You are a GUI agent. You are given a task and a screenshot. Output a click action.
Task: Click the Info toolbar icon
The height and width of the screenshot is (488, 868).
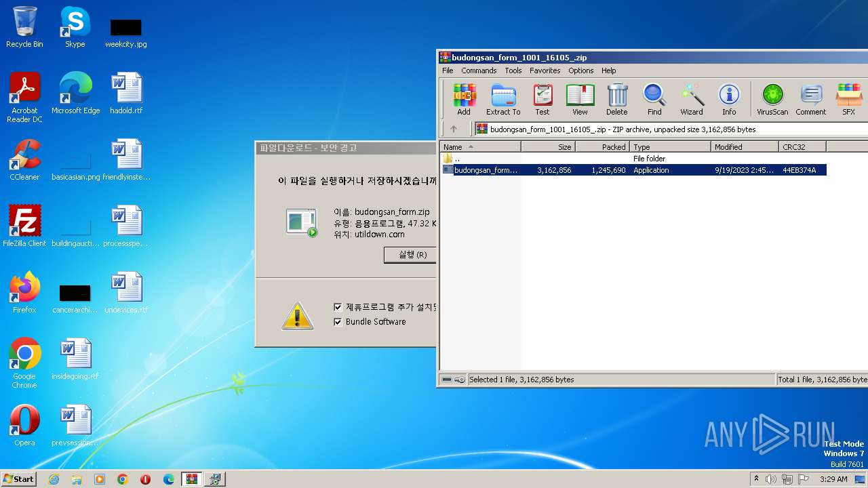(729, 100)
